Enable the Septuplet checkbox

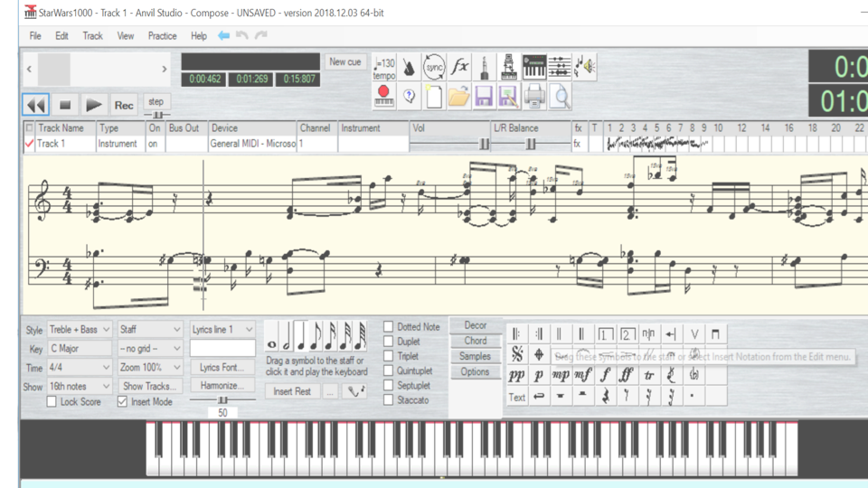(389, 385)
